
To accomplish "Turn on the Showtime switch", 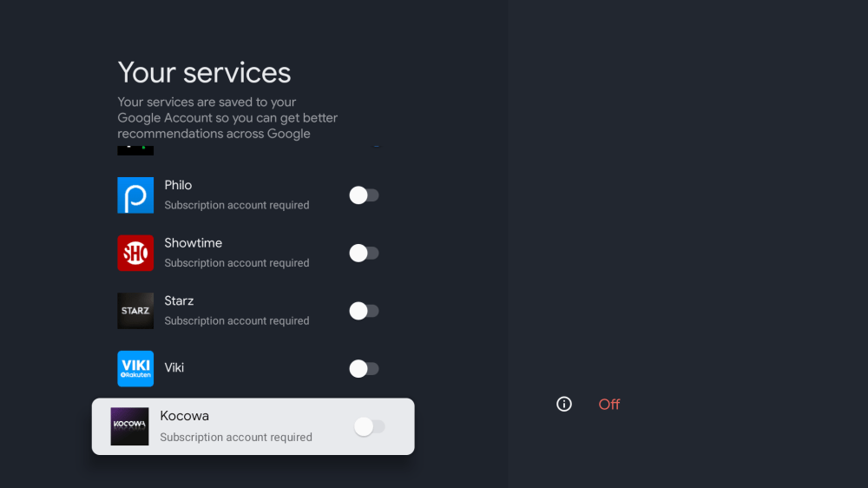I will (364, 253).
